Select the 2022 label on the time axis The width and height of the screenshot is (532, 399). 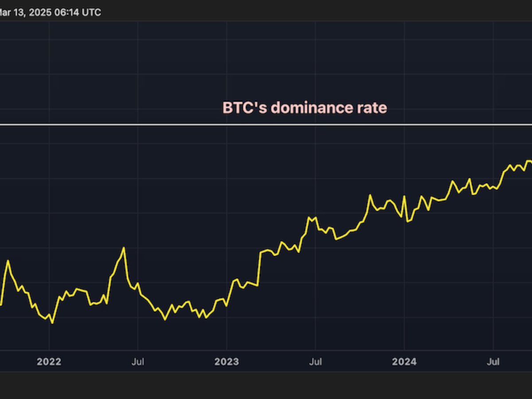49,362
